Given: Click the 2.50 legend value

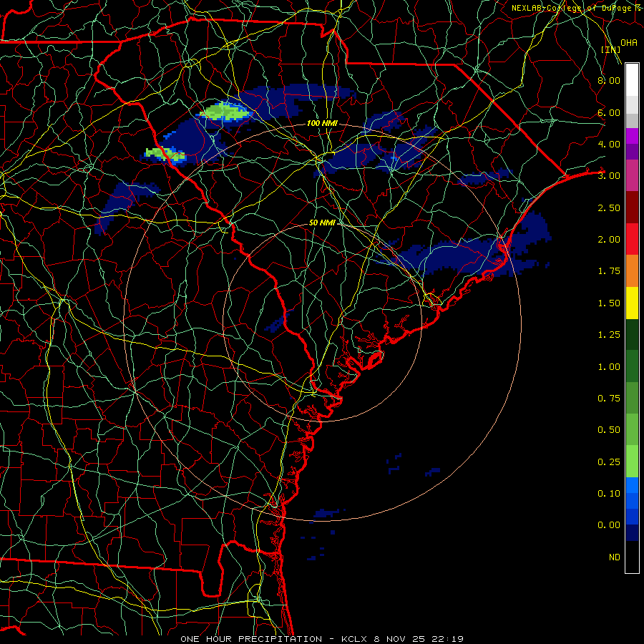Looking at the screenshot, I should tap(609, 208).
